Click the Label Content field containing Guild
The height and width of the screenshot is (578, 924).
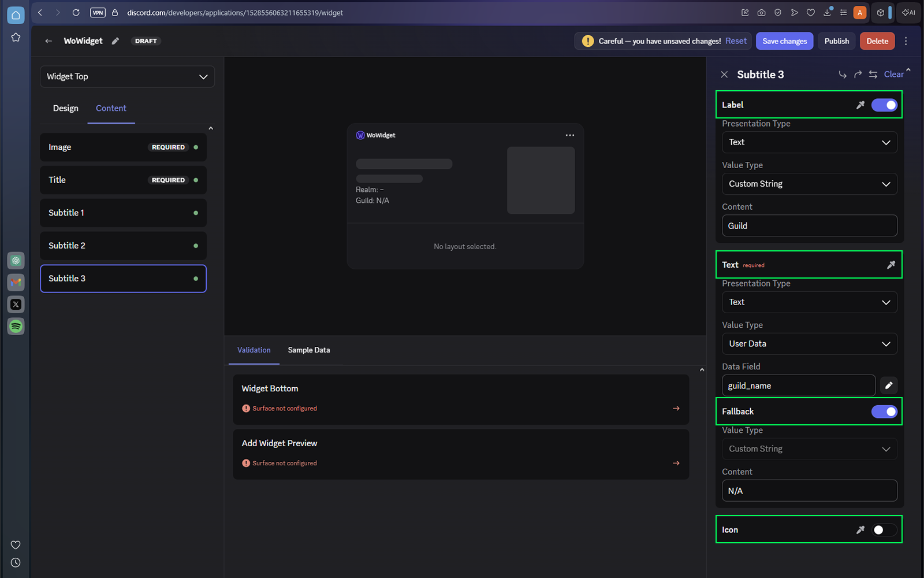tap(810, 226)
